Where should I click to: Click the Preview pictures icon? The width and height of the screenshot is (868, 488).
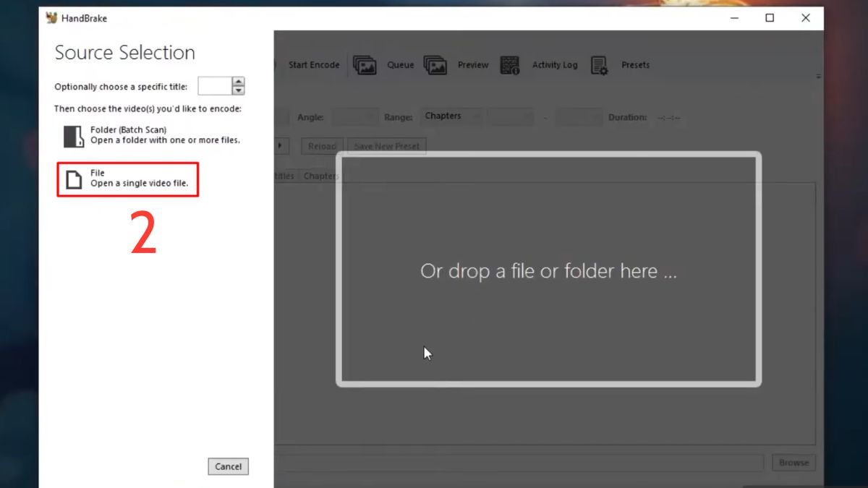pyautogui.click(x=435, y=65)
